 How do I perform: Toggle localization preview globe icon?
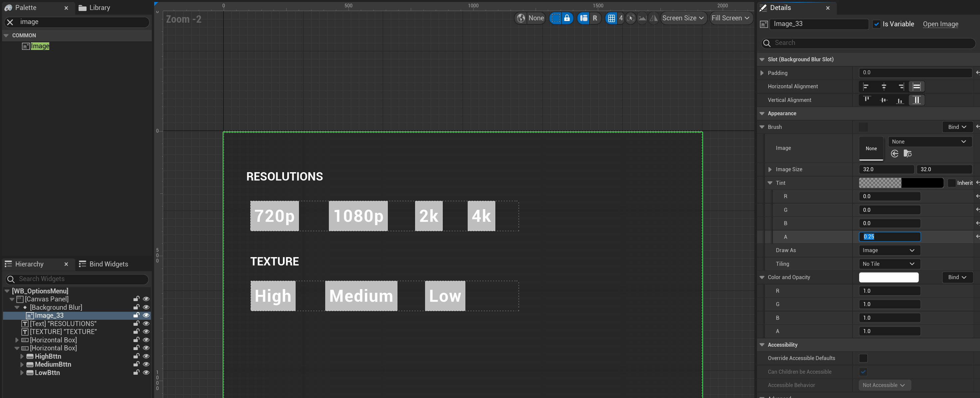point(521,18)
